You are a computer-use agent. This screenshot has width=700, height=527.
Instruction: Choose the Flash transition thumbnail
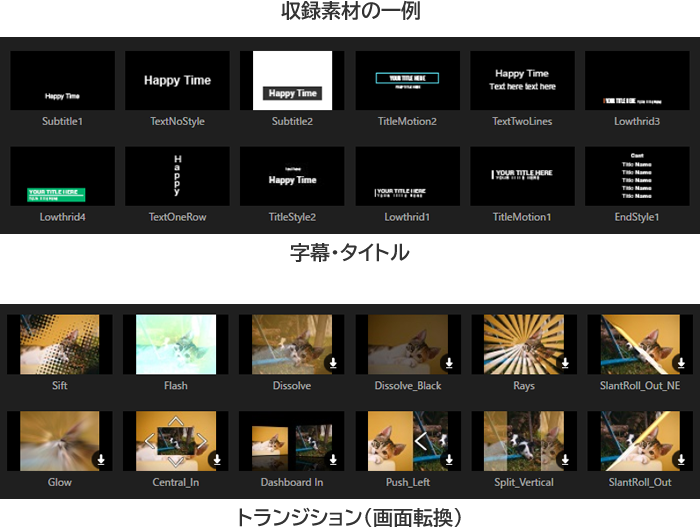pos(176,345)
